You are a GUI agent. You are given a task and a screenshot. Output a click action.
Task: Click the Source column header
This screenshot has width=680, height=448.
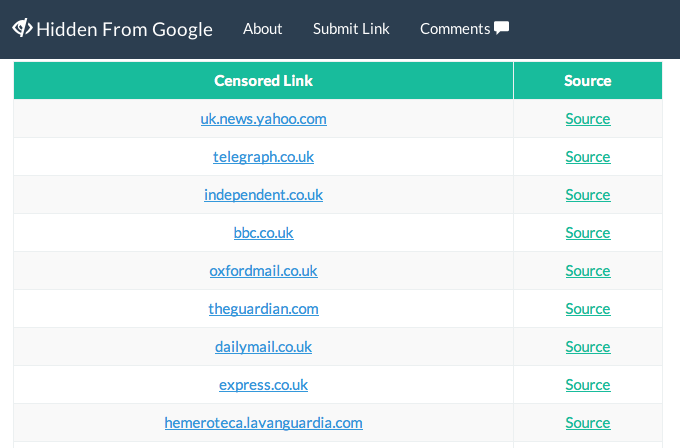[x=588, y=81]
